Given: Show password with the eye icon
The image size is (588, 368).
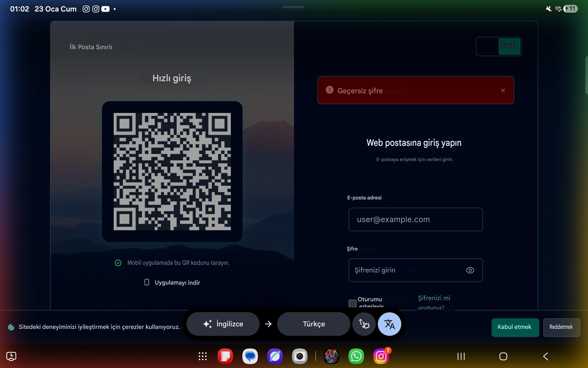Looking at the screenshot, I should (x=470, y=270).
